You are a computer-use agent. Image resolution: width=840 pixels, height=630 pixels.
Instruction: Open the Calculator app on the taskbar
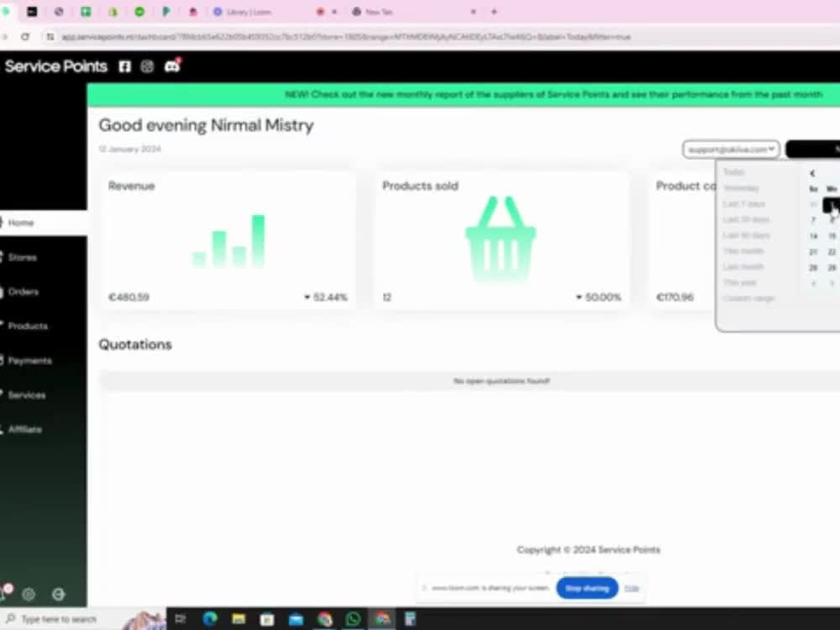pos(410,619)
